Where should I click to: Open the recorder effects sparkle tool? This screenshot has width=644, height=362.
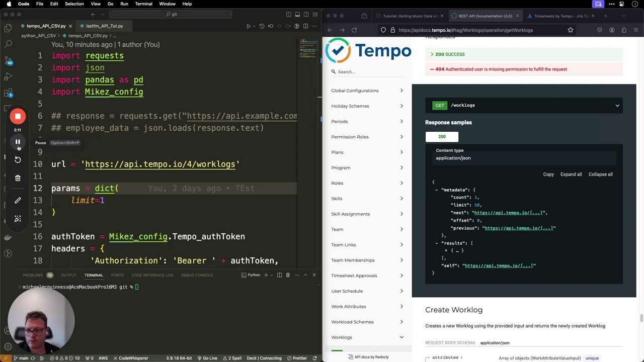18,219
